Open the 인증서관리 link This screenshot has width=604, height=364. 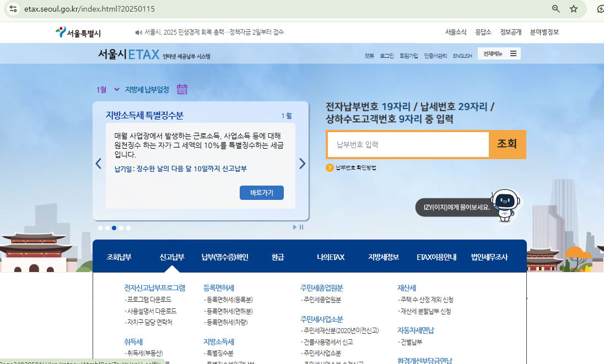tap(436, 56)
